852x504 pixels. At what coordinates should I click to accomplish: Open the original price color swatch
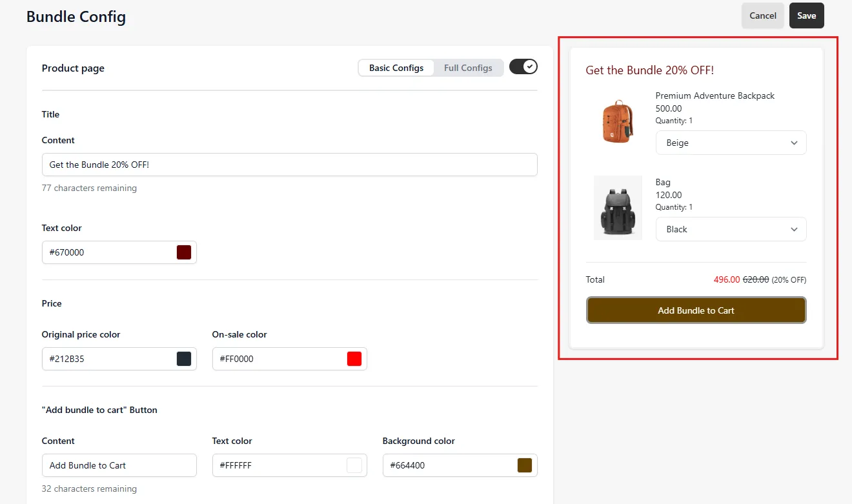184,359
